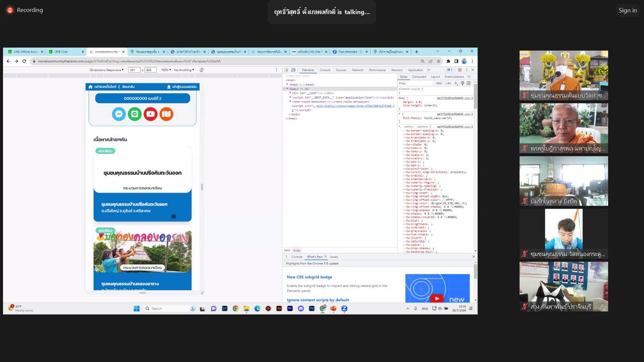Open the element rendering emulation brush icon
The height and width of the screenshot is (362, 644).
pyautogui.click(x=462, y=83)
